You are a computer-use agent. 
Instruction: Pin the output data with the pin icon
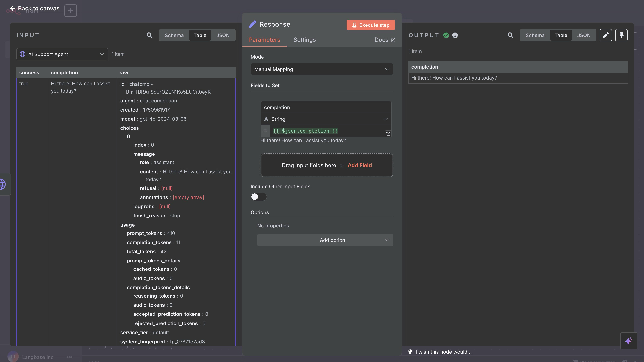point(621,35)
